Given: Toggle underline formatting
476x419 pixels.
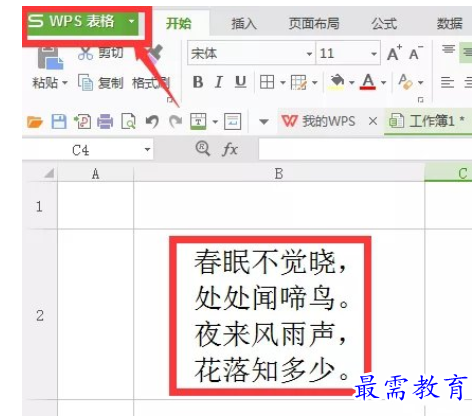Looking at the screenshot, I should pos(240,82).
